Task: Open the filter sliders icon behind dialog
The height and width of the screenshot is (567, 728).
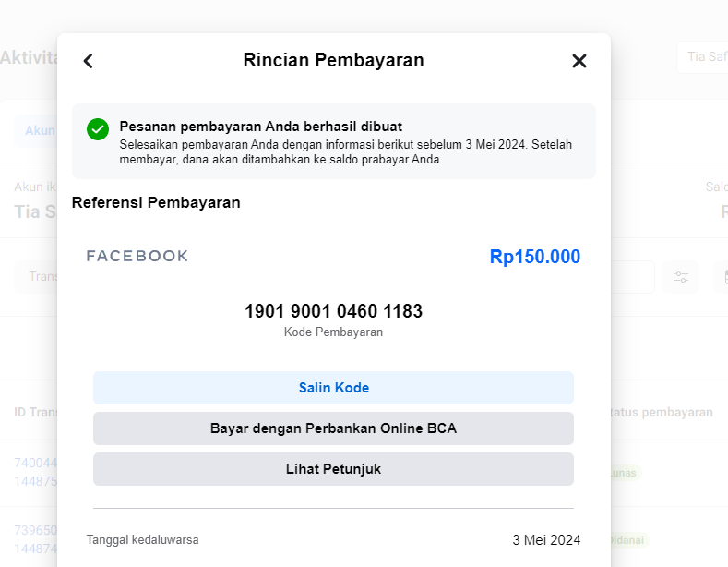Action: point(681,277)
